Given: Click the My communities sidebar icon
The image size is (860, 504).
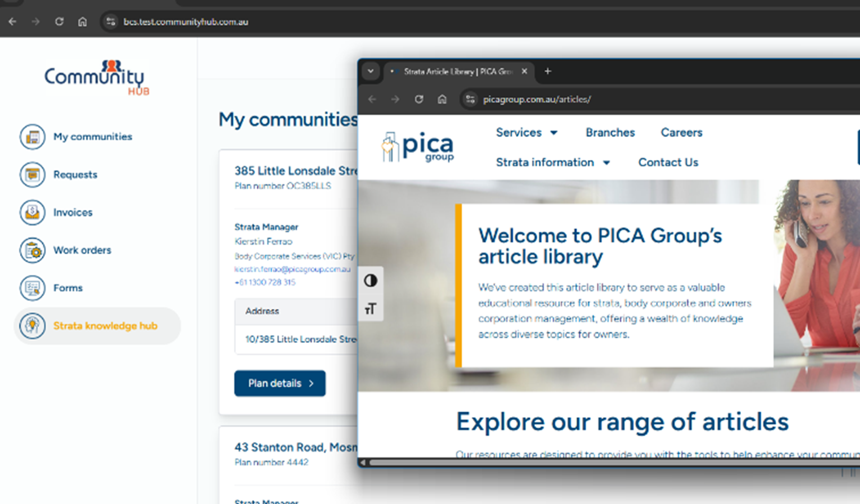Looking at the screenshot, I should tap(33, 136).
